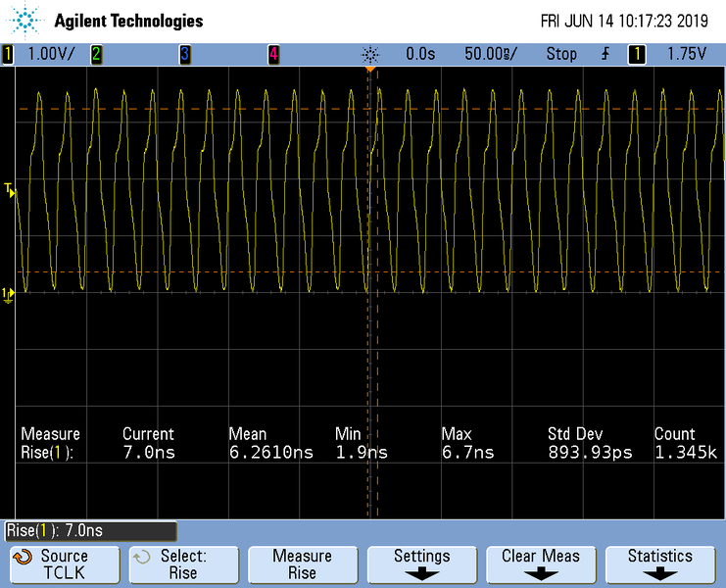Select the channel 4 pink indicator
This screenshot has height=588, width=726.
coord(272,55)
